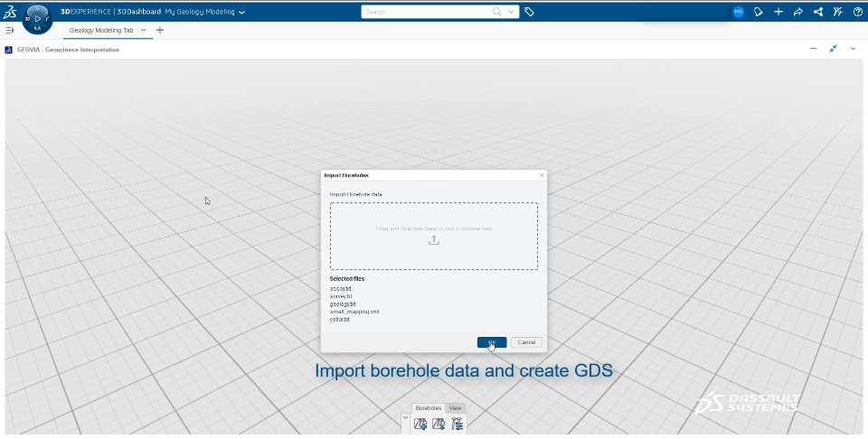Open the MS user profile avatar
The image size is (868, 439).
point(738,12)
